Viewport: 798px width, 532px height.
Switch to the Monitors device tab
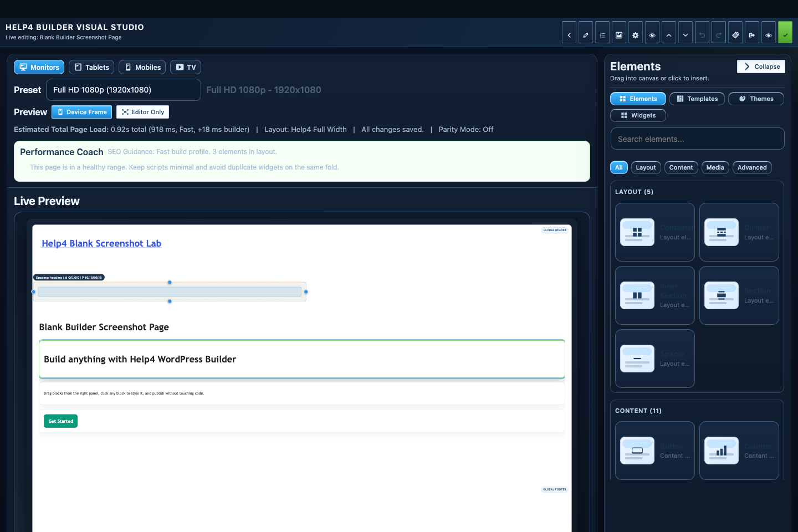(39, 67)
